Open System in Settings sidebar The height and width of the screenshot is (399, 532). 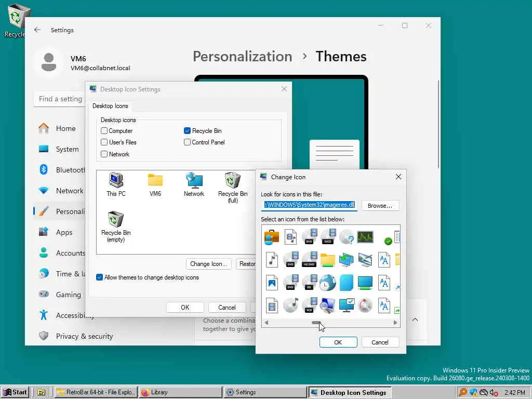tap(59, 149)
